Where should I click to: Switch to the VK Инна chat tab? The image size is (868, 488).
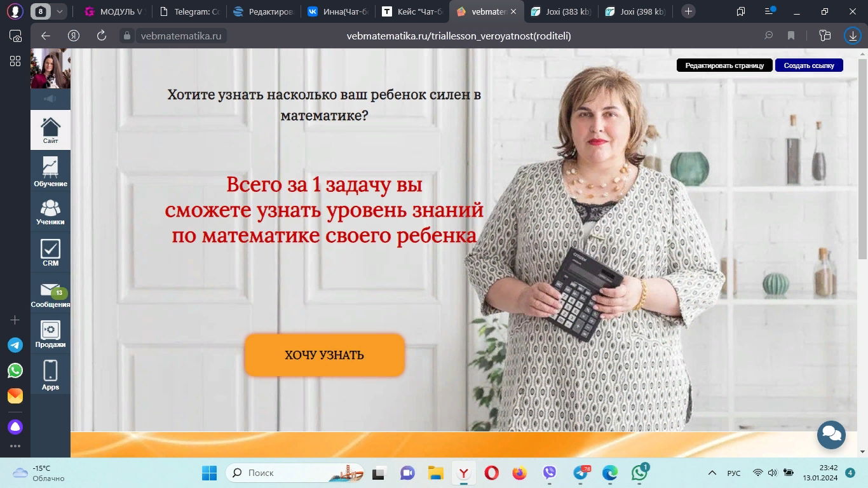[338, 11]
